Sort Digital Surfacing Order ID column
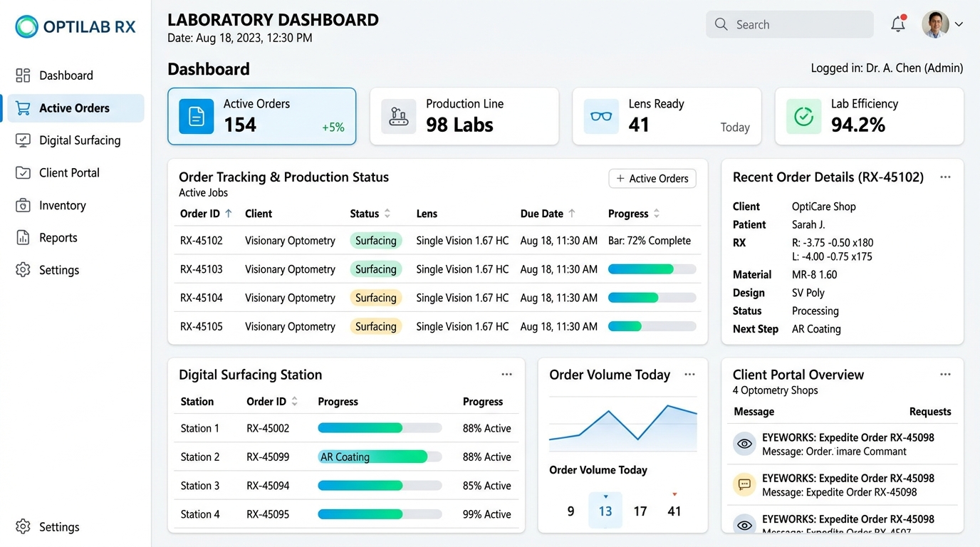 tap(295, 401)
